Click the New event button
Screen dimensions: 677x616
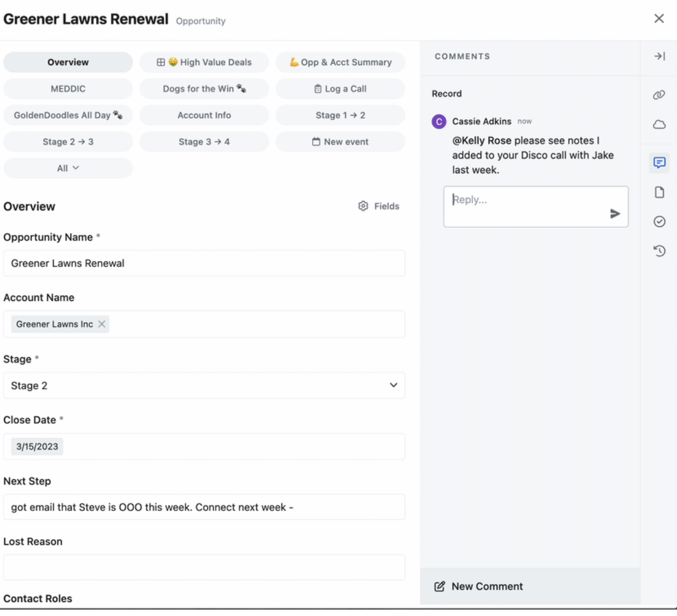[340, 142]
